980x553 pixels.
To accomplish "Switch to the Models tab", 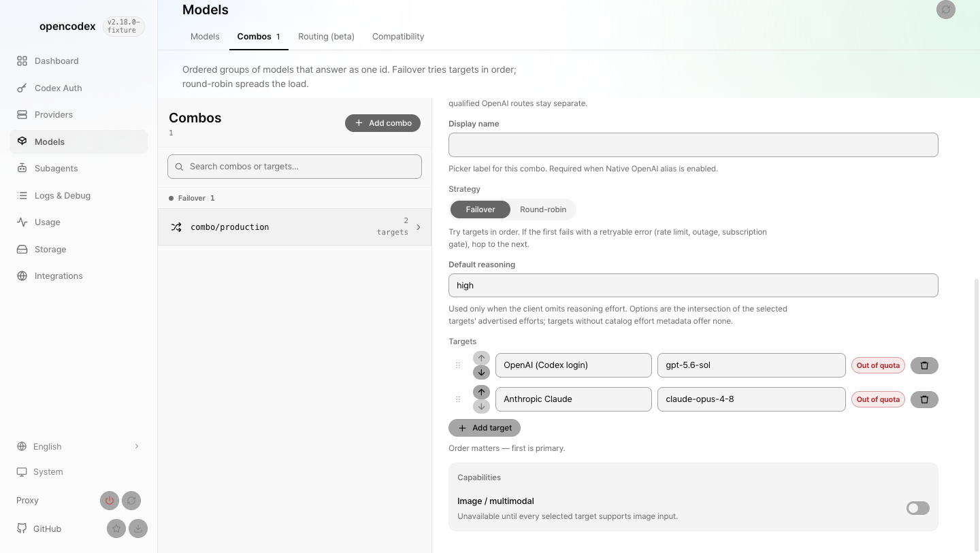I will [205, 37].
